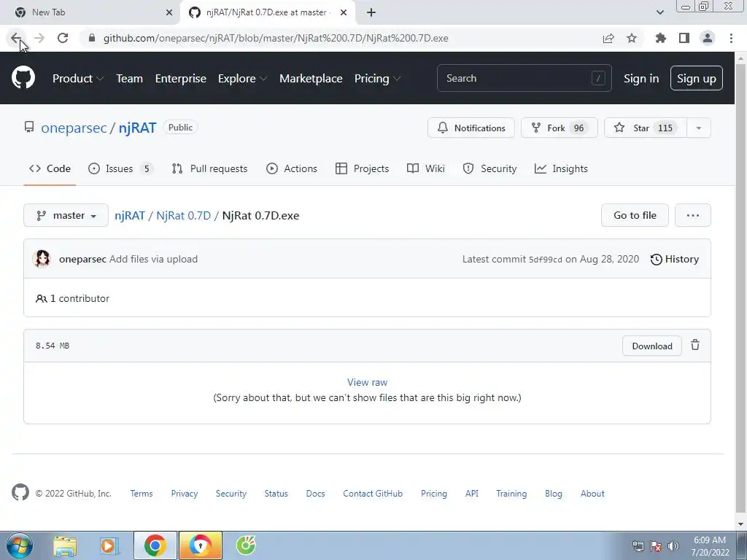747x560 pixels.
Task: Click the GitHub Octocat logo in header
Action: tap(23, 77)
